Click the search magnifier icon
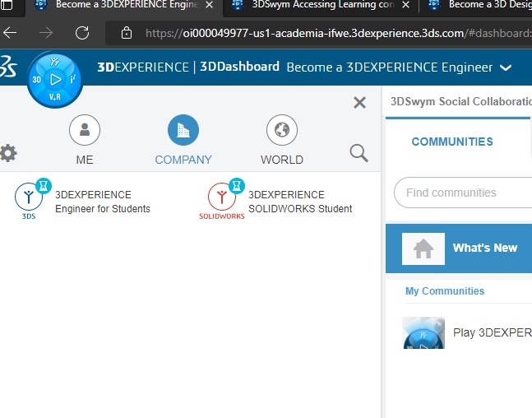This screenshot has height=418, width=532. click(359, 153)
